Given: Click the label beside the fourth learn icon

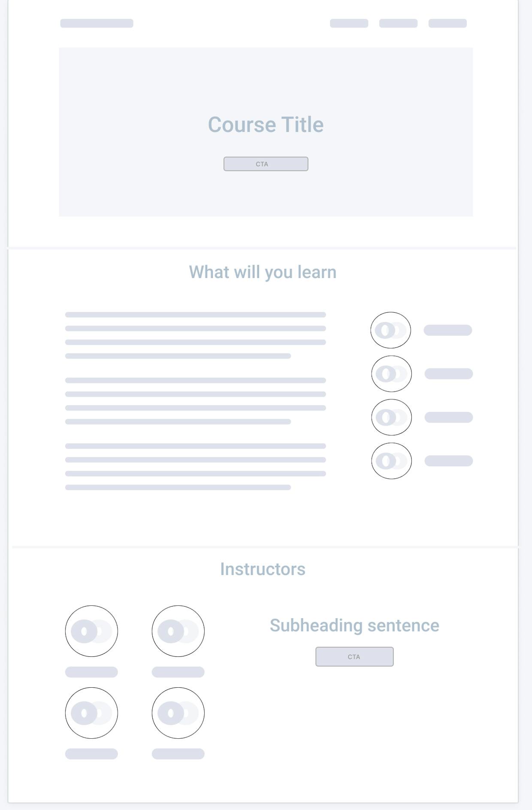Looking at the screenshot, I should (x=449, y=461).
